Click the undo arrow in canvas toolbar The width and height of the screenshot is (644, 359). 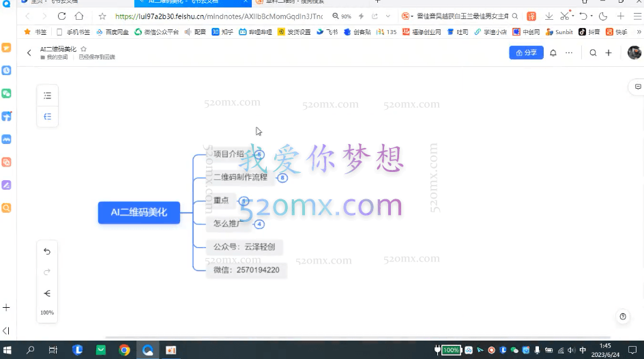point(47,251)
